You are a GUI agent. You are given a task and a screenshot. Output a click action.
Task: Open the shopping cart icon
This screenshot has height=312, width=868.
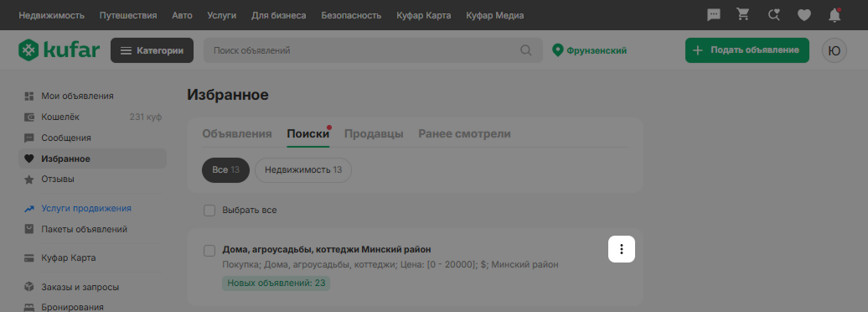(743, 15)
